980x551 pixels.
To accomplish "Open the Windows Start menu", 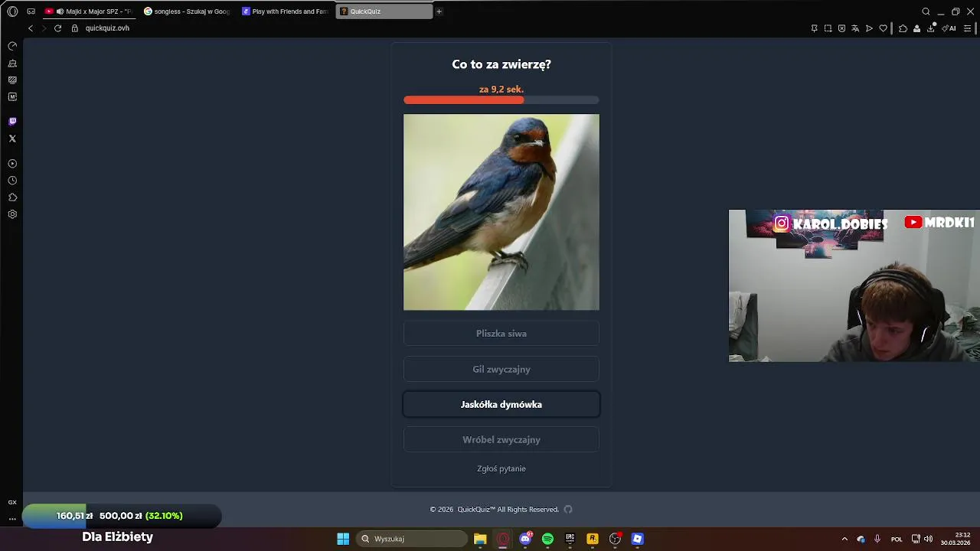I will 343,539.
